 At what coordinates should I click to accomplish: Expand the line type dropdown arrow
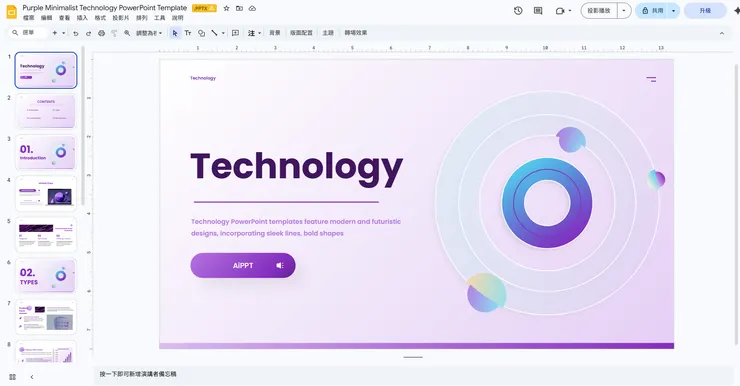(x=223, y=33)
